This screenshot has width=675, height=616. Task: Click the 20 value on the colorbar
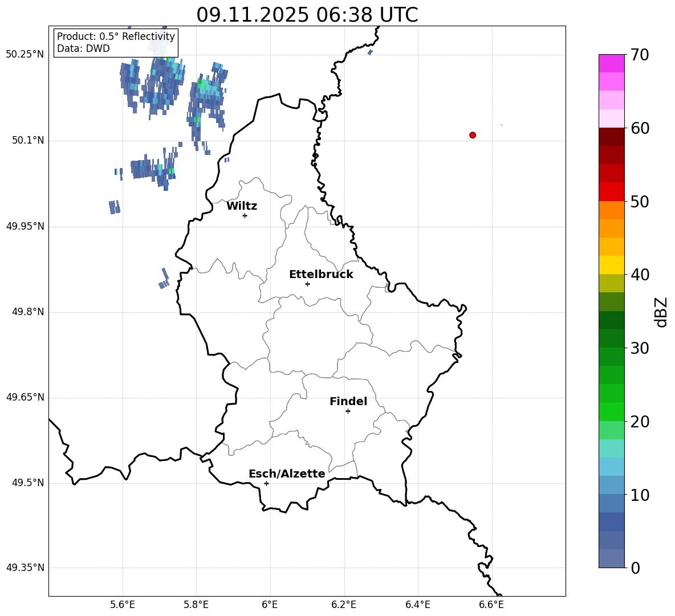click(640, 422)
